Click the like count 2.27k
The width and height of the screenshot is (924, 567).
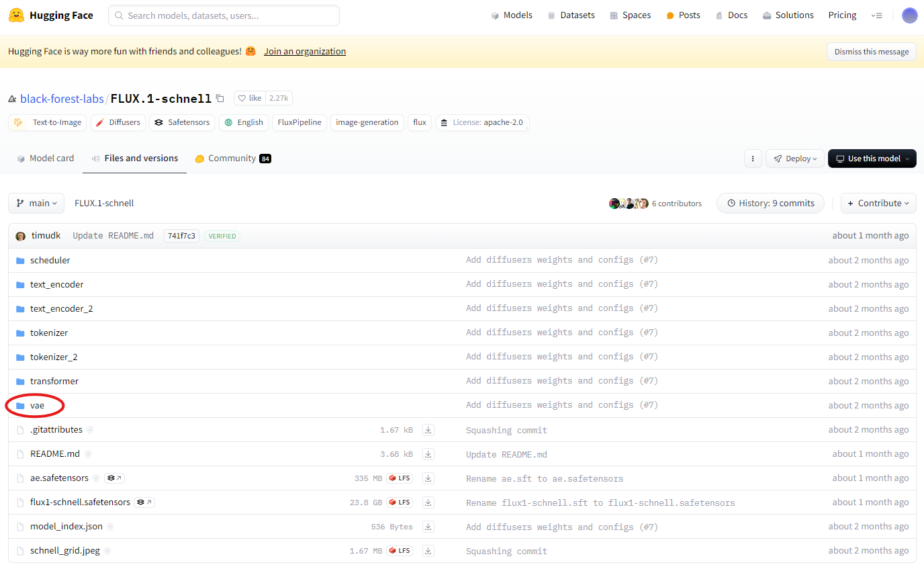pyautogui.click(x=279, y=98)
